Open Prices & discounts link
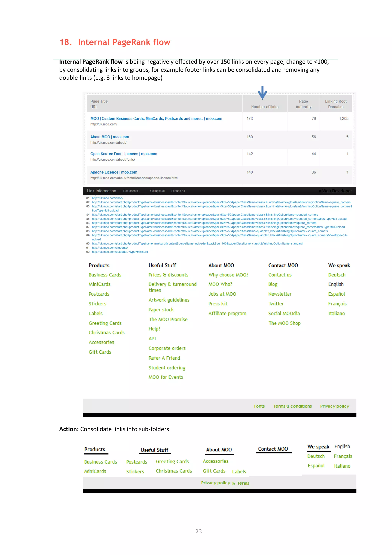Viewport: 392px width, 555px height. 168,275
